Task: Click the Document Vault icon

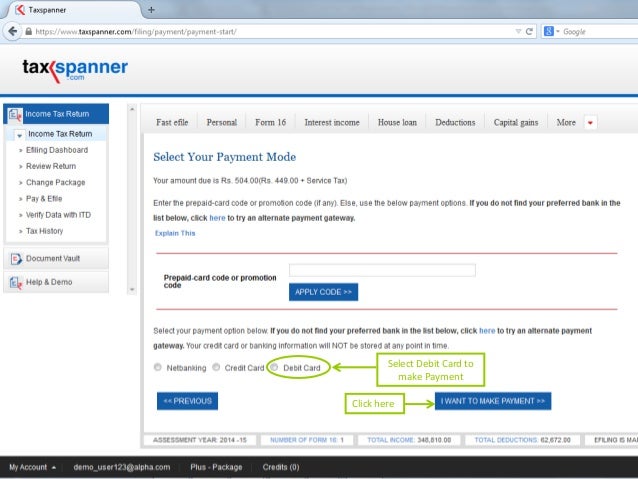Action: [x=16, y=259]
